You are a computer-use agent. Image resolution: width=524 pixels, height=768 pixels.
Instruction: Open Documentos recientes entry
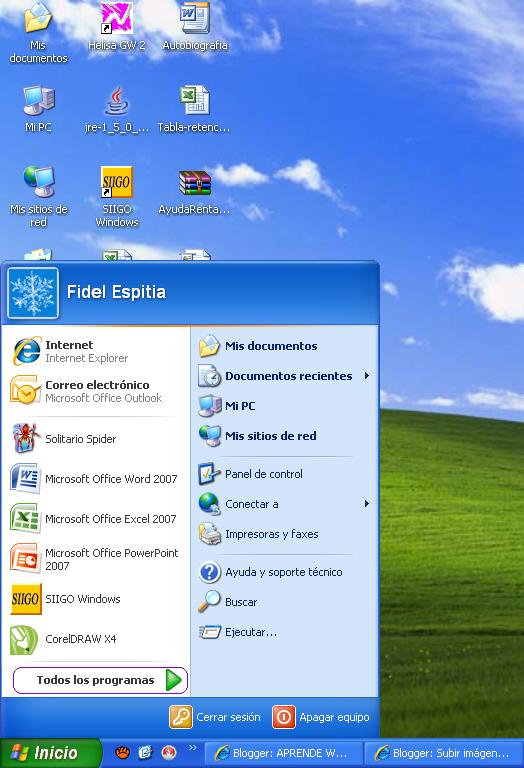pyautogui.click(x=284, y=376)
